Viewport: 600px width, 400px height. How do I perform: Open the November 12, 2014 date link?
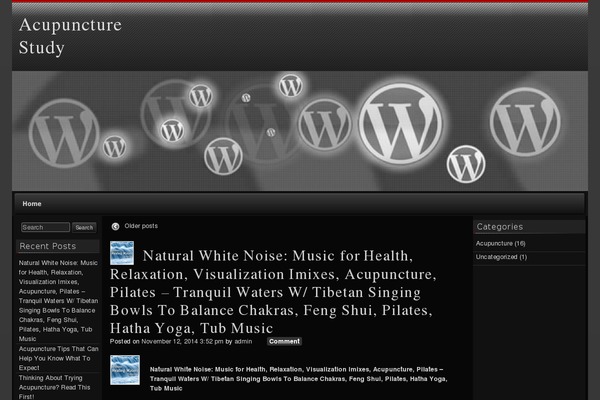point(182,341)
